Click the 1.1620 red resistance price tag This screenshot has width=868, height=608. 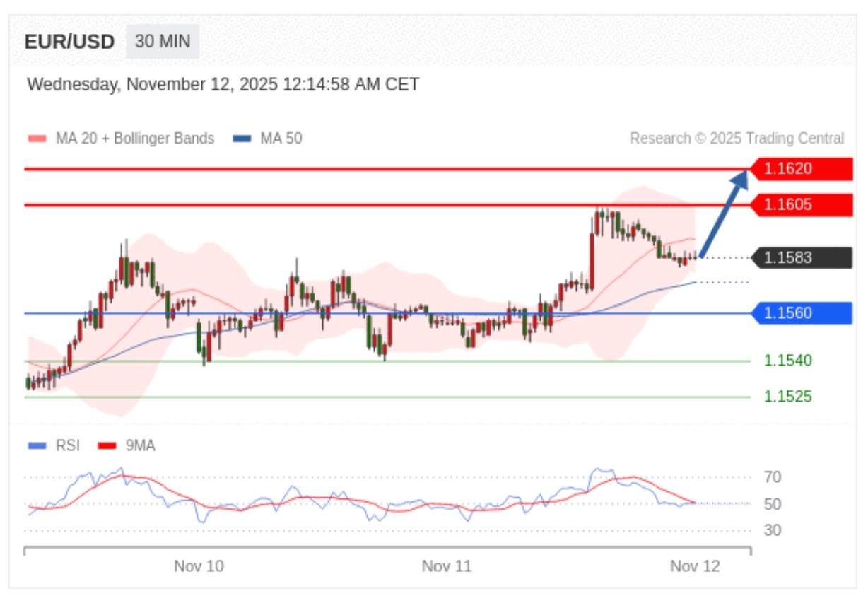pyautogui.click(x=801, y=169)
